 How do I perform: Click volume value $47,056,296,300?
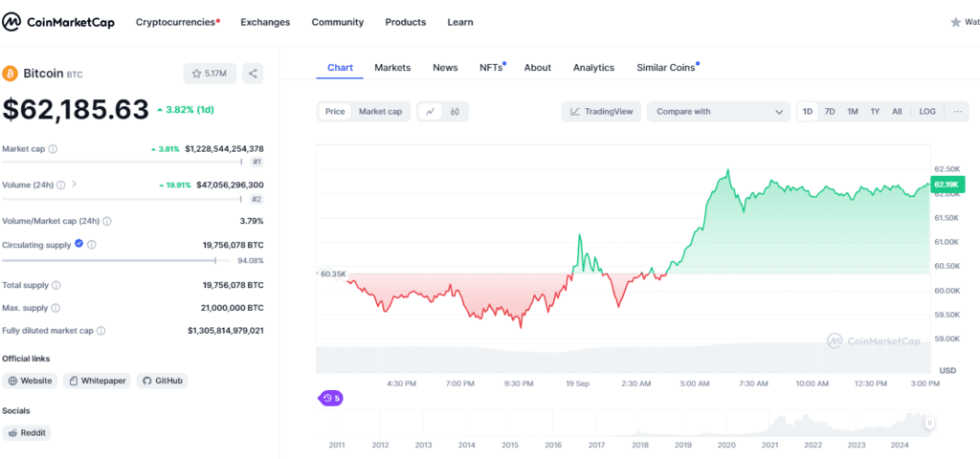(x=230, y=185)
